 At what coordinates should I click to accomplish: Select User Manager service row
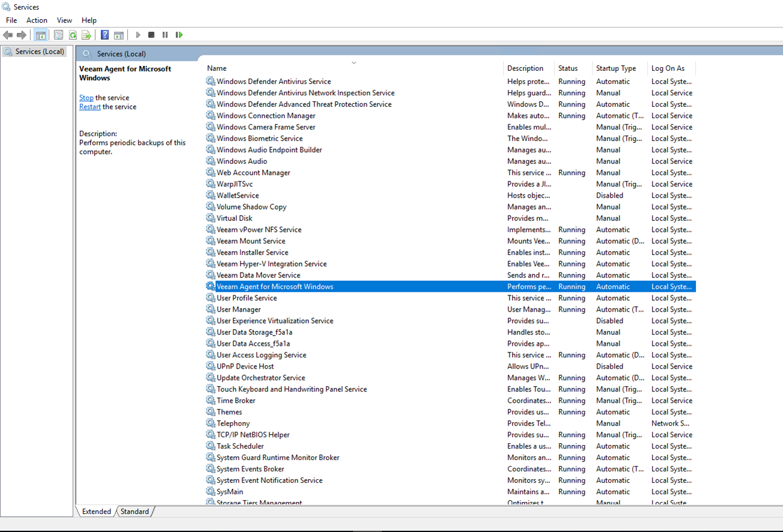coord(450,309)
